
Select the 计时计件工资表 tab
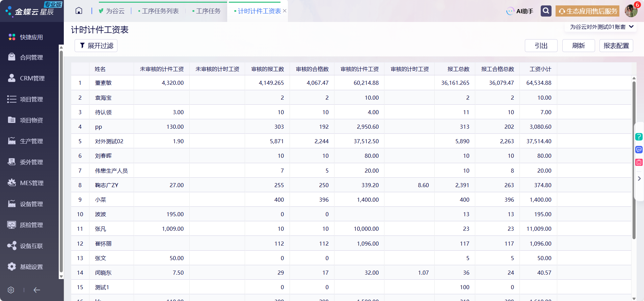[x=258, y=11]
